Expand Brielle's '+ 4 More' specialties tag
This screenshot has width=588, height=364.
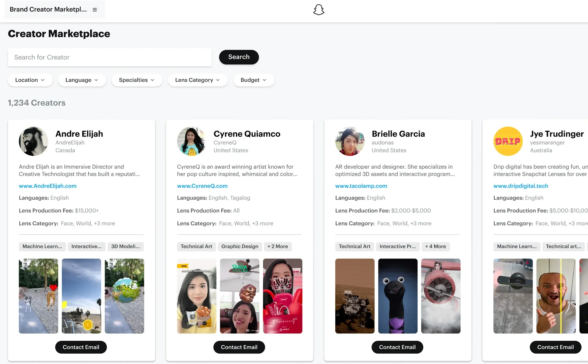point(435,247)
